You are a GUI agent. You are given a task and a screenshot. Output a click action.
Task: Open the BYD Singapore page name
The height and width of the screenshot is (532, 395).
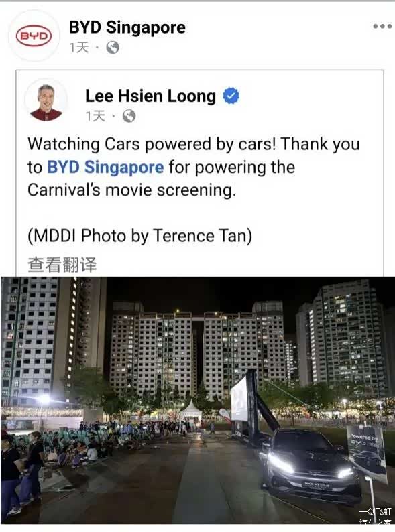click(127, 27)
